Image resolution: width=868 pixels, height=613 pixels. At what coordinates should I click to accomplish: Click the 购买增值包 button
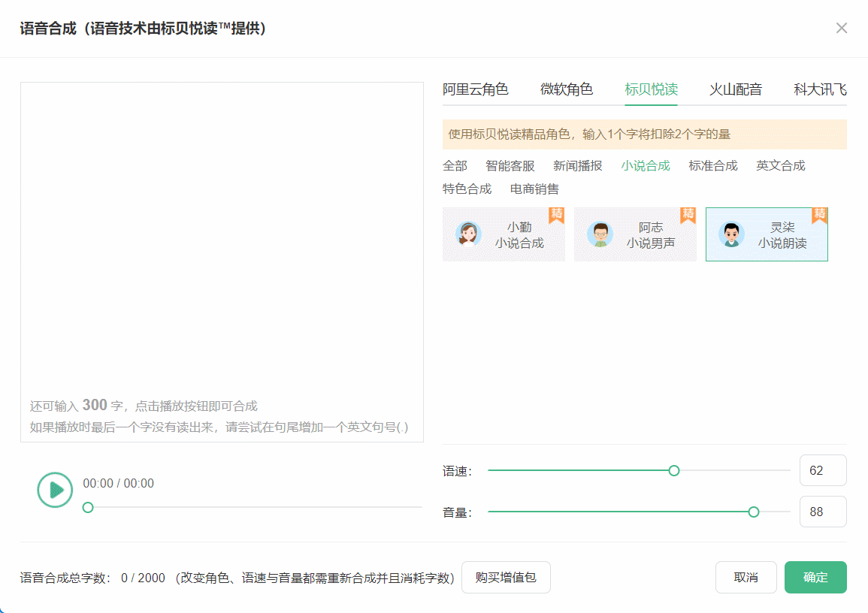point(506,578)
